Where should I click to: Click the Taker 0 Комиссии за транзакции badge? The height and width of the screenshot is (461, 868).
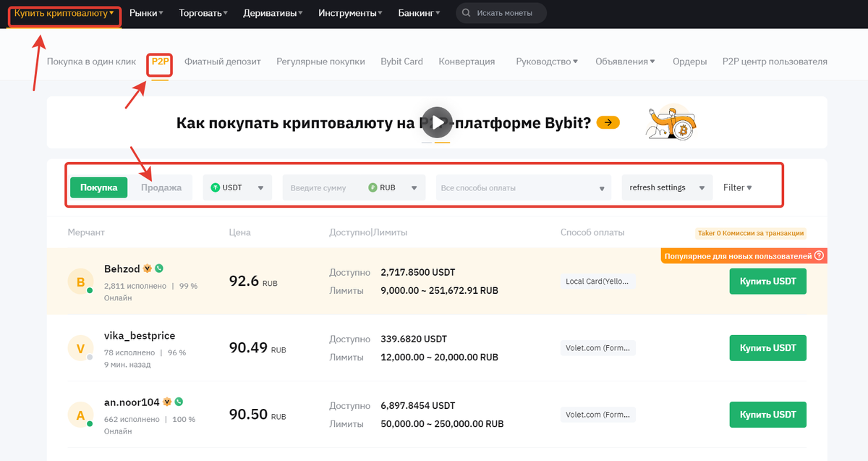click(751, 233)
